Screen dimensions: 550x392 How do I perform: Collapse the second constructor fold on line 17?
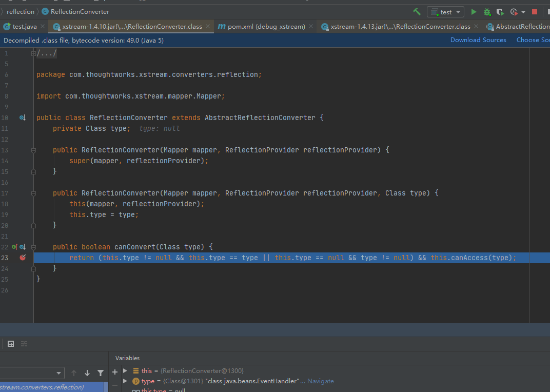pos(34,194)
